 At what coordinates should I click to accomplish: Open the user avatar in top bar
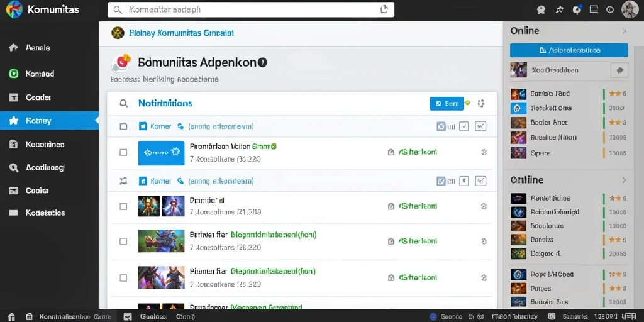[630, 9]
